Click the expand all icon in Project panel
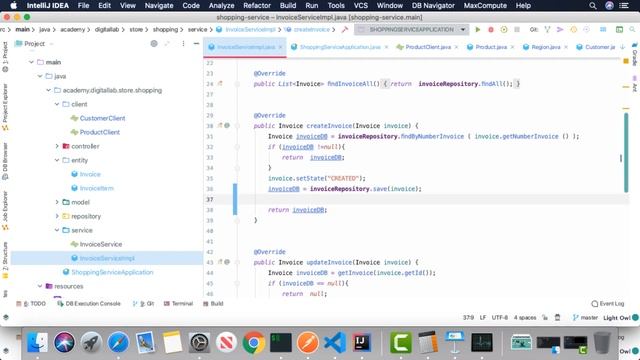The image size is (640, 360). point(167,43)
